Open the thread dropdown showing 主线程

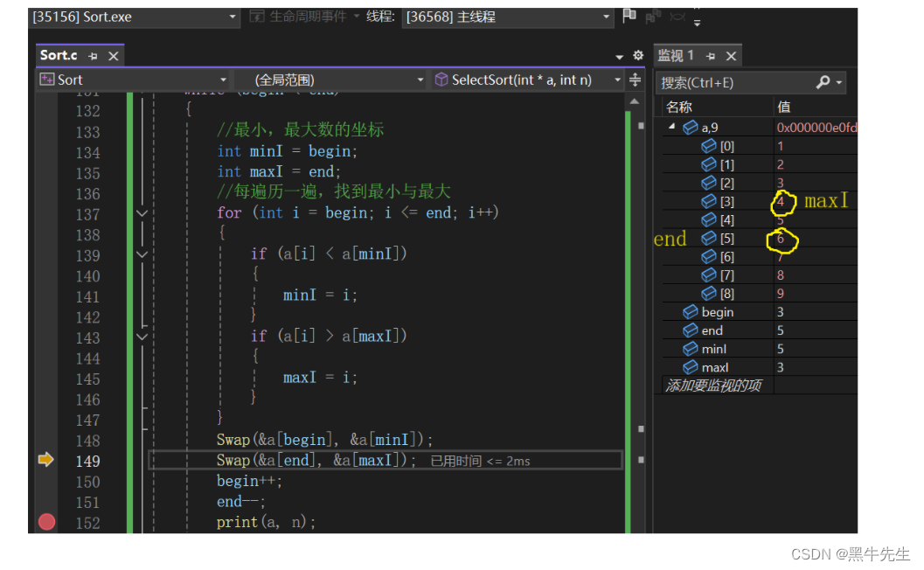508,17
